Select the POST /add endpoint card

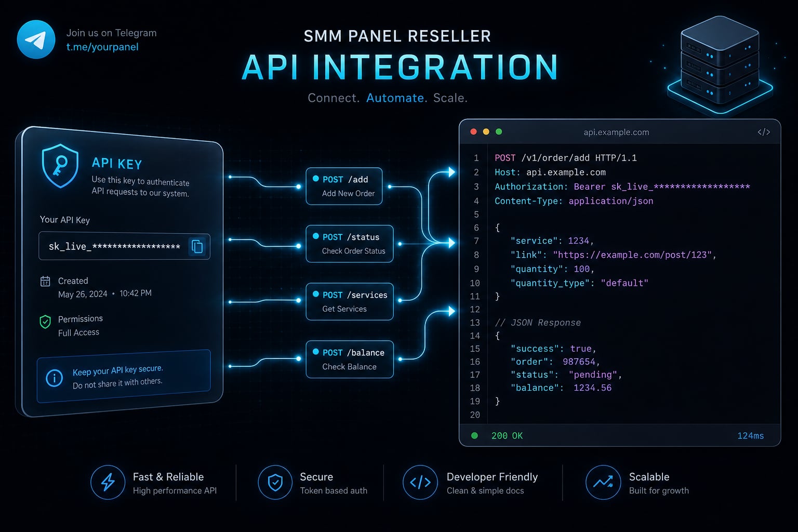click(x=344, y=186)
